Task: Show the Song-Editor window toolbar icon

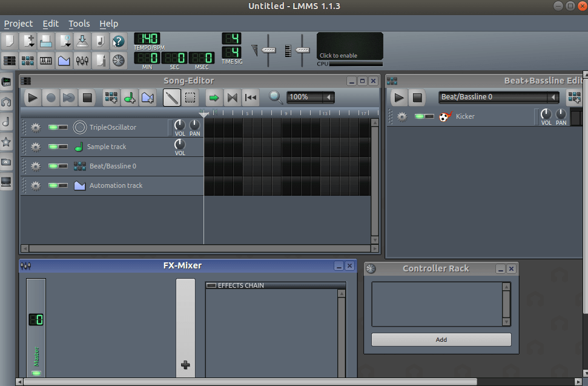Action: (9, 61)
